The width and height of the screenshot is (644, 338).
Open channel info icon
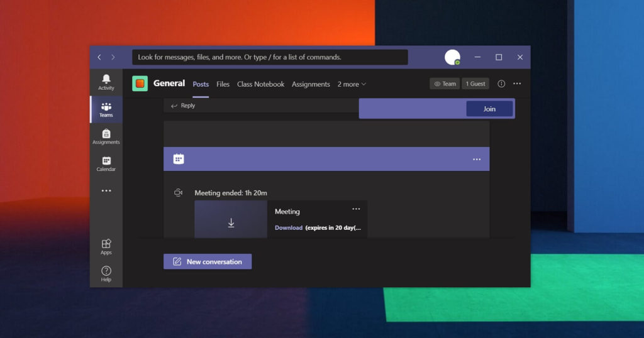click(501, 84)
